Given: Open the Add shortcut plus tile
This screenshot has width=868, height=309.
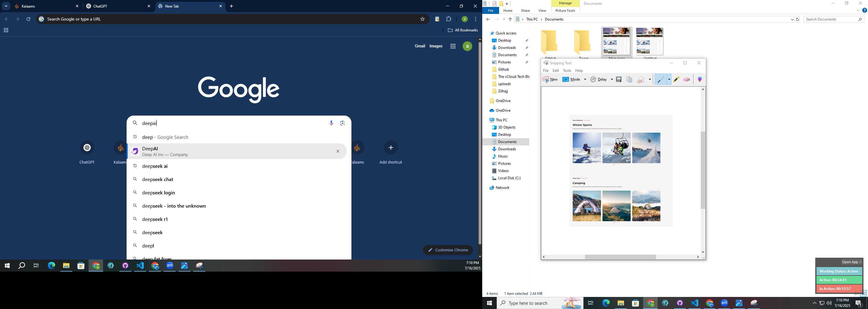Looking at the screenshot, I should tap(391, 148).
